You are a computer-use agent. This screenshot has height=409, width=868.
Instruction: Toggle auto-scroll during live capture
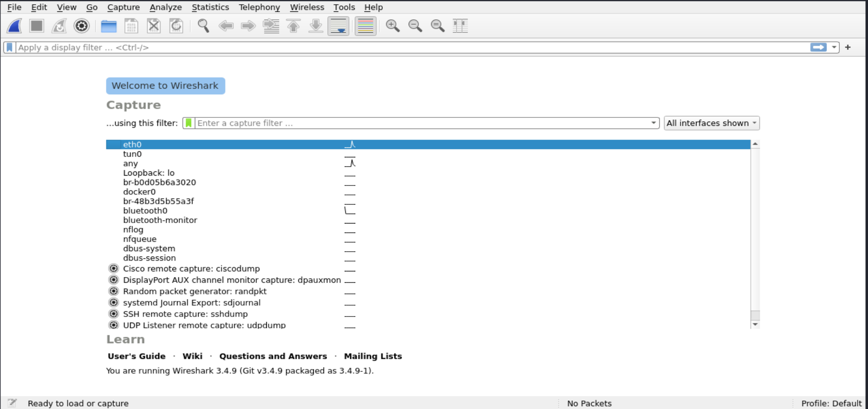[x=339, y=26]
